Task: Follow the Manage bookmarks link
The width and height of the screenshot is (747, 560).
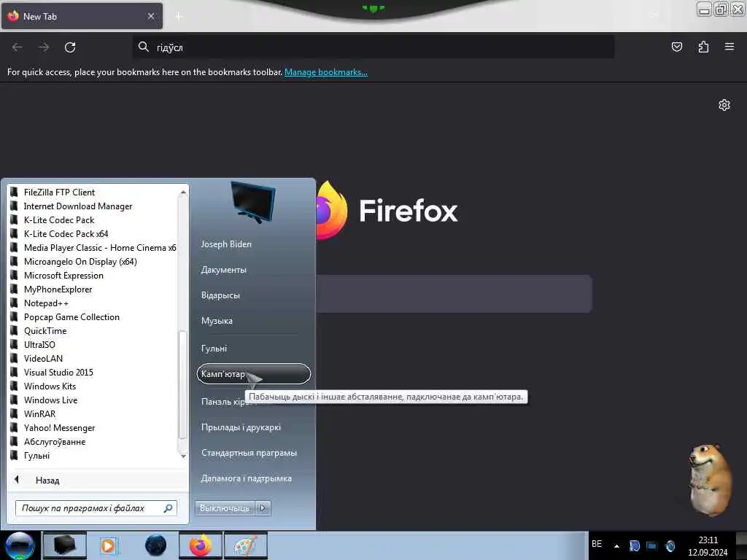Action: pyautogui.click(x=326, y=72)
